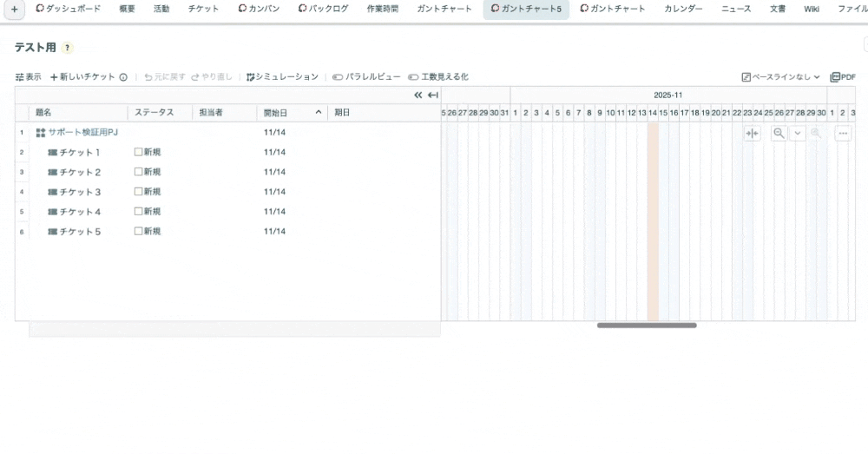868x454 pixels.
Task: Click the fit-to-width icon in the chart
Action: [x=752, y=133]
